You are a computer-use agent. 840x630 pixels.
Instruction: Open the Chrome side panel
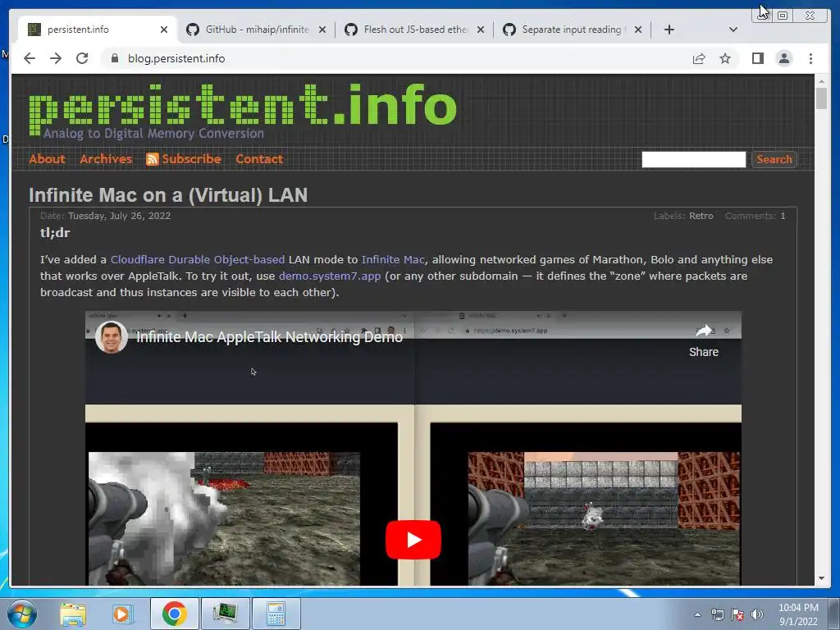point(757,58)
